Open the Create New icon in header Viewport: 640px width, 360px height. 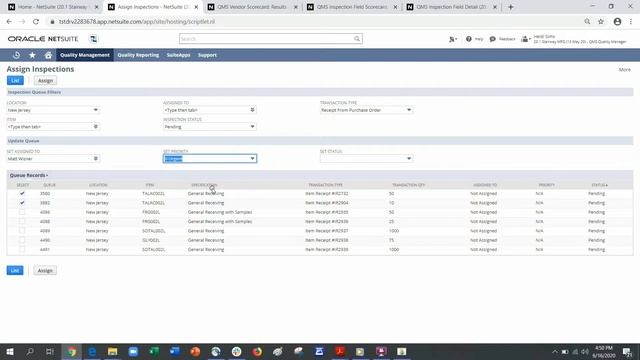[x=453, y=39]
